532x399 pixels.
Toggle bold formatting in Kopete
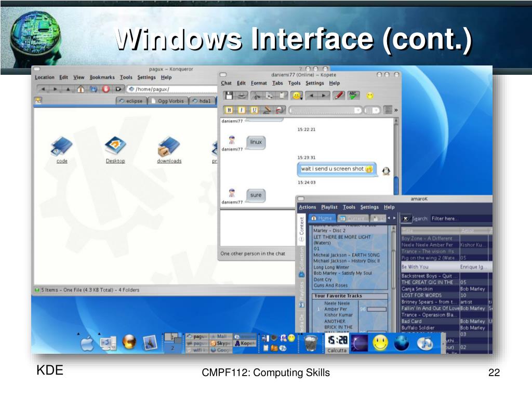pyautogui.click(x=229, y=110)
